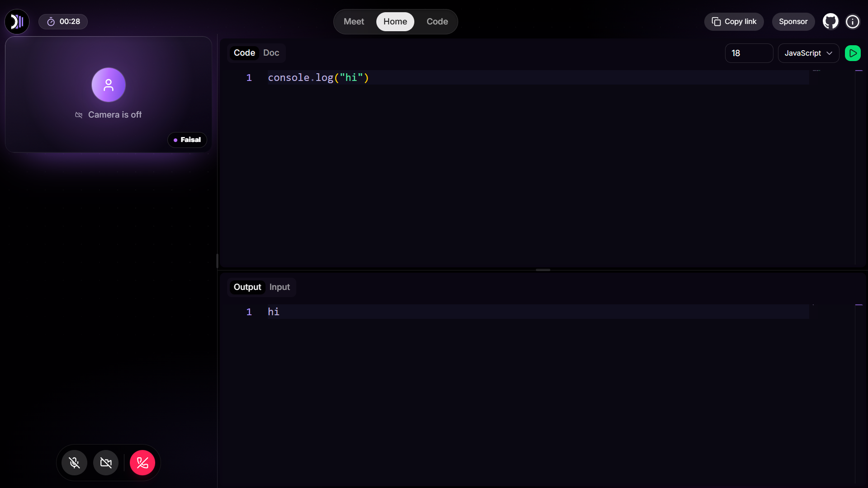Click line number 1 in code editor
Viewport: 868px width, 488px height.
pos(249,78)
